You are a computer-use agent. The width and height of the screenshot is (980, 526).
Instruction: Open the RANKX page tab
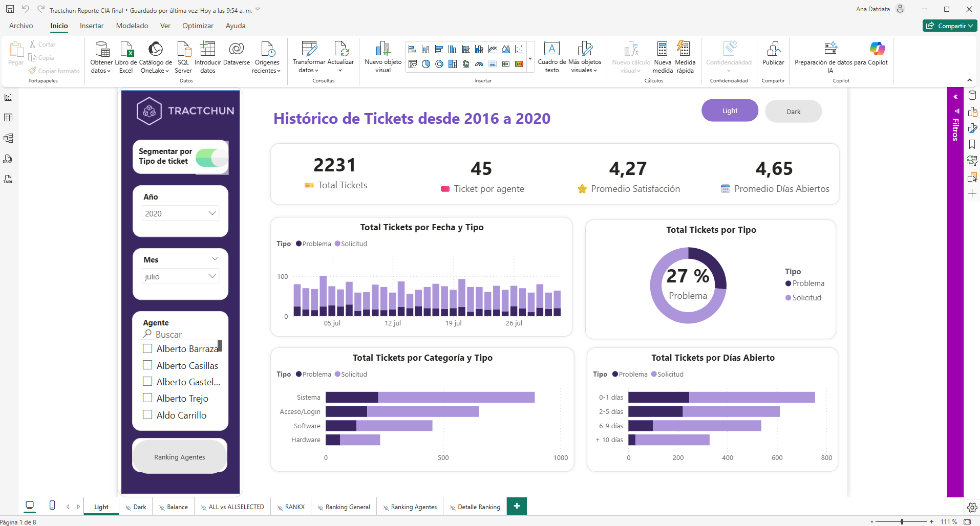pos(290,507)
